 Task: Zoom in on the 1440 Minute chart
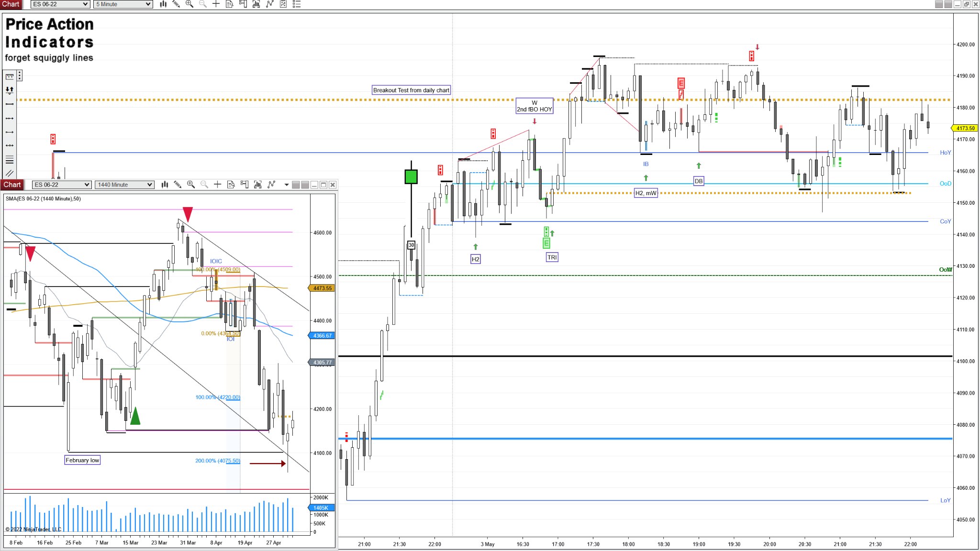(191, 185)
